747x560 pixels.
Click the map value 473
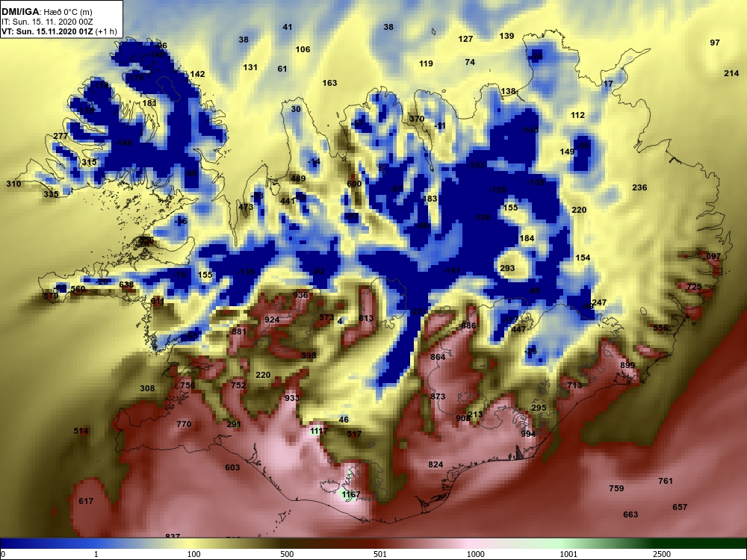[246, 207]
